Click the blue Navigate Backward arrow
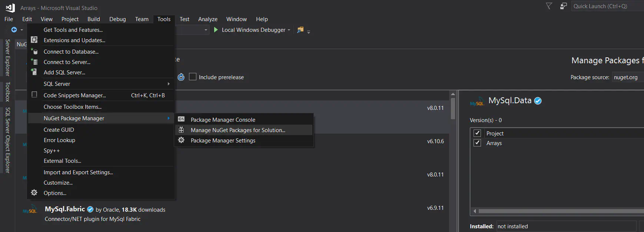644x232 pixels. pyautogui.click(x=14, y=30)
